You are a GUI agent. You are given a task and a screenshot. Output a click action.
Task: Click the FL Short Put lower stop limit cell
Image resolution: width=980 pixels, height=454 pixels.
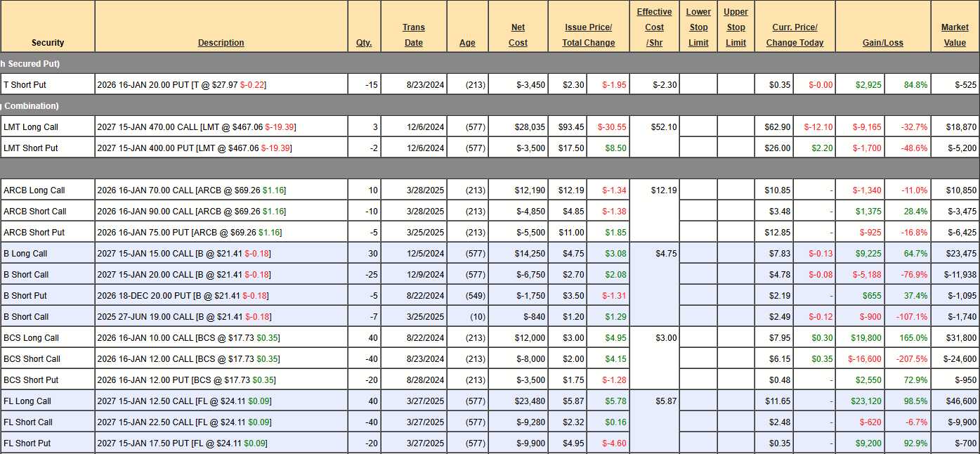click(x=698, y=443)
